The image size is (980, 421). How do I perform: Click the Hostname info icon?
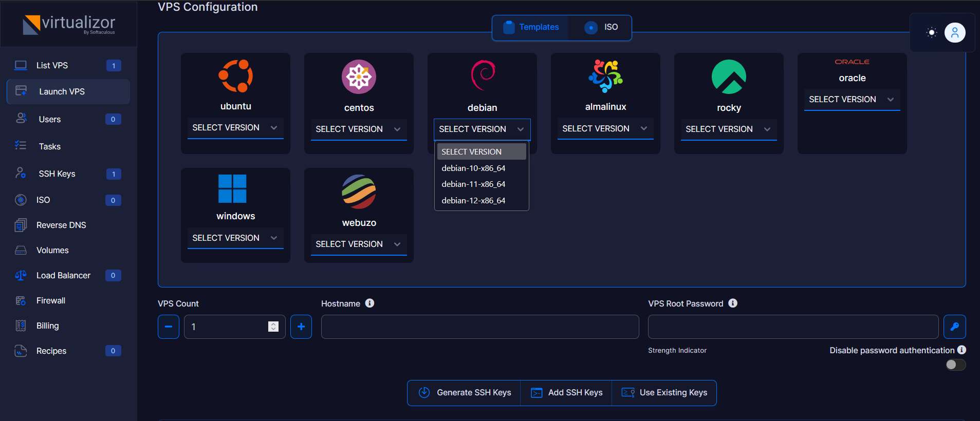click(x=369, y=303)
